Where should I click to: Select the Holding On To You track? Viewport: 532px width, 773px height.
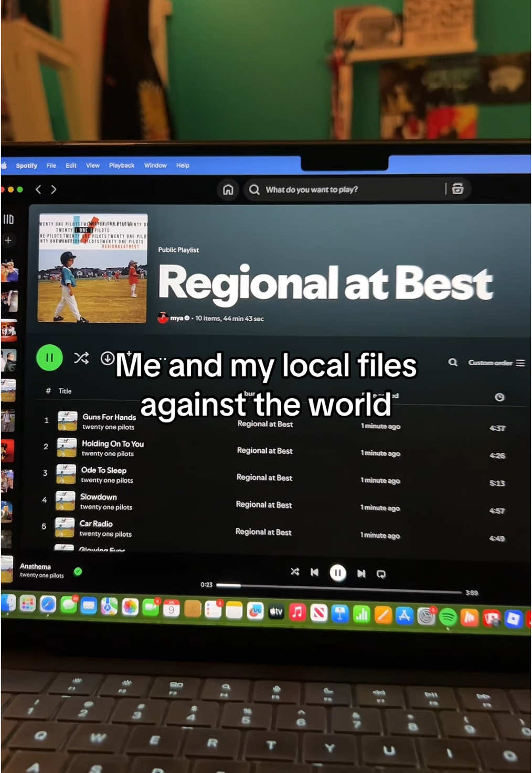[x=113, y=443]
